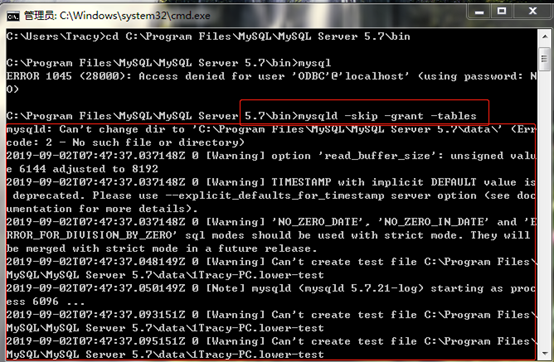The image size is (554, 362).
Task: Click the C:\Windows\system32\cmd.exe title text
Action: (135, 16)
